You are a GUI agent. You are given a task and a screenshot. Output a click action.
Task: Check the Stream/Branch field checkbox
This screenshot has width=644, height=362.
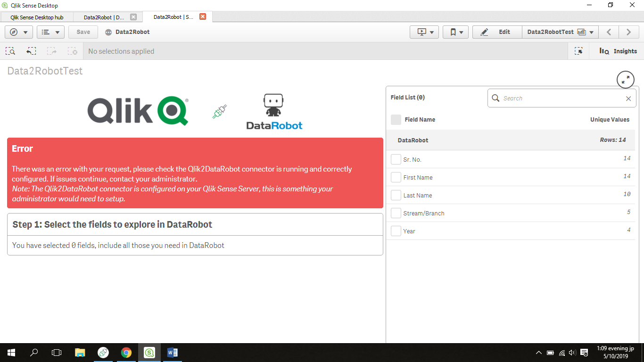[396, 214]
